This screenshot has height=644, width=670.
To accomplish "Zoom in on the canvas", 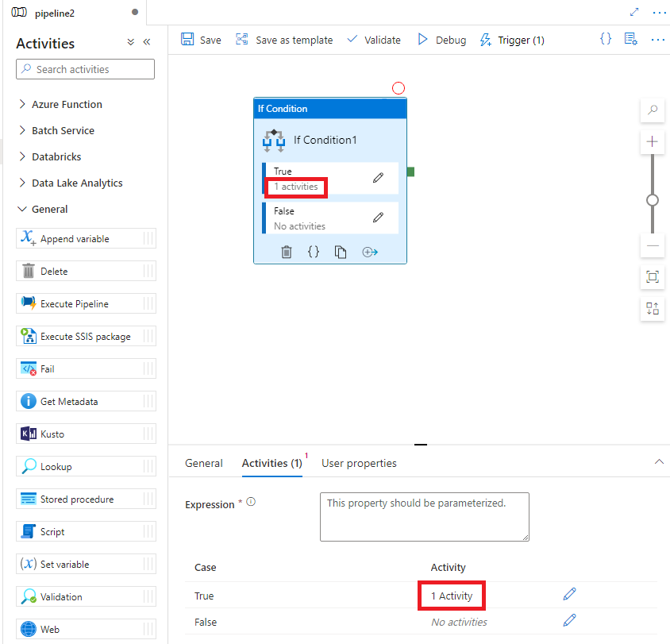I will pyautogui.click(x=652, y=141).
